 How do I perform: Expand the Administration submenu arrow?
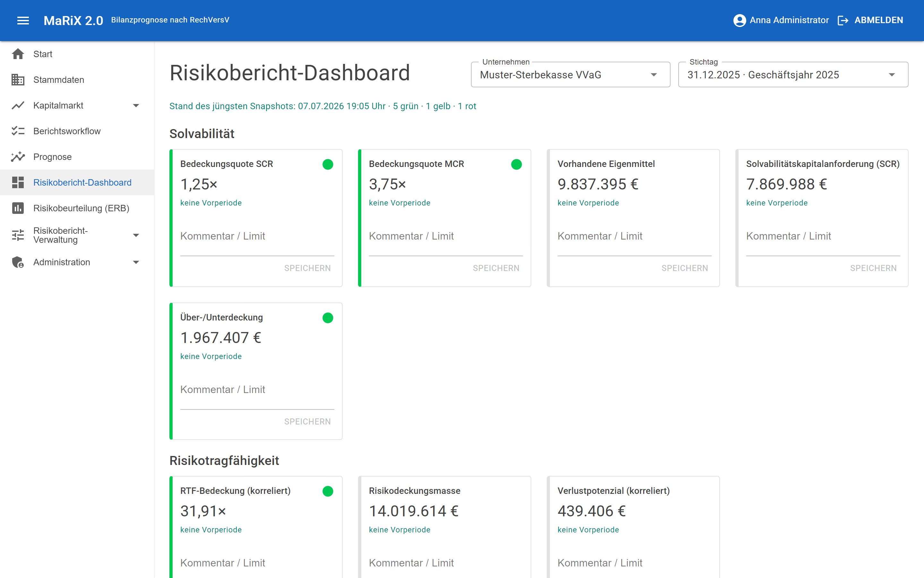coord(136,262)
